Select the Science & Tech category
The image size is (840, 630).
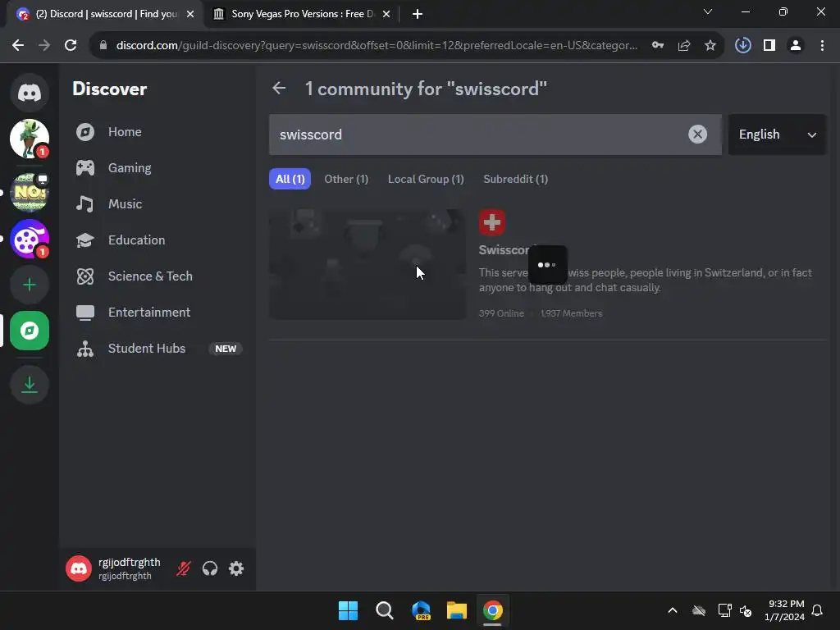point(158,276)
